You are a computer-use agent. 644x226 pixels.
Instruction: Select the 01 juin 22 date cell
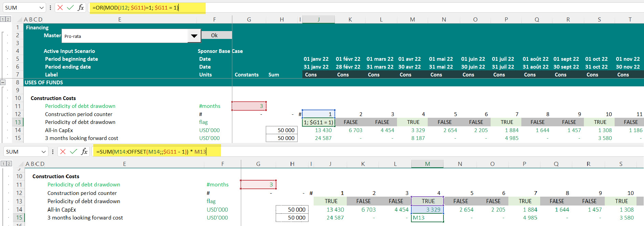tap(473, 59)
